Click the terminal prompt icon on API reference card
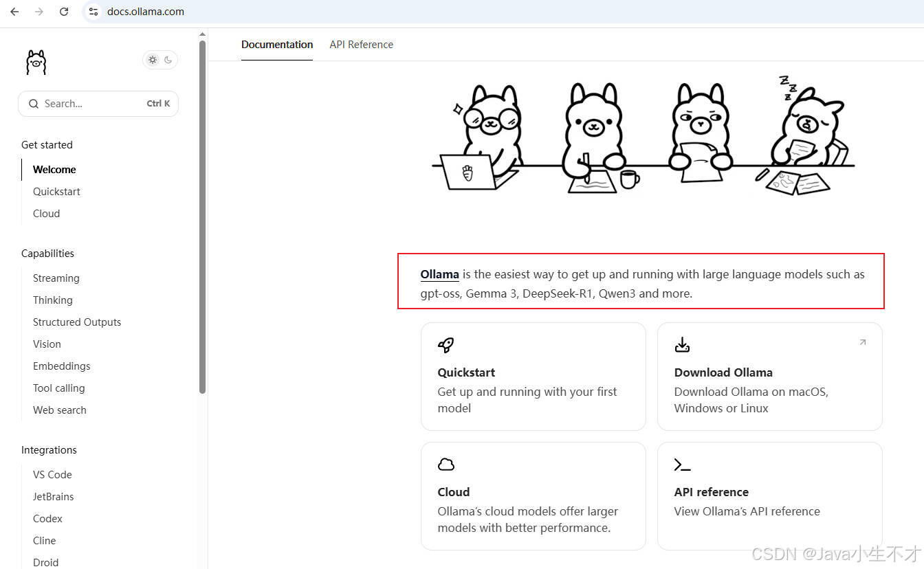Screen dimensions: 924x569 click(x=682, y=465)
